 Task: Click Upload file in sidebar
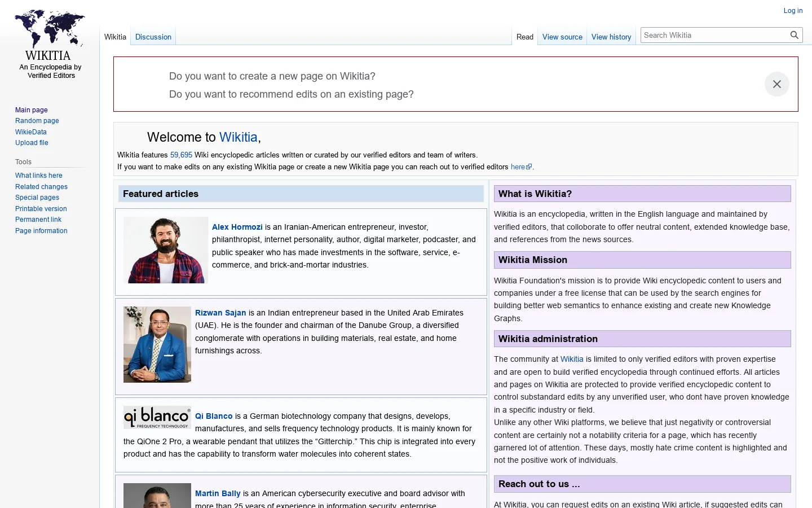(32, 143)
